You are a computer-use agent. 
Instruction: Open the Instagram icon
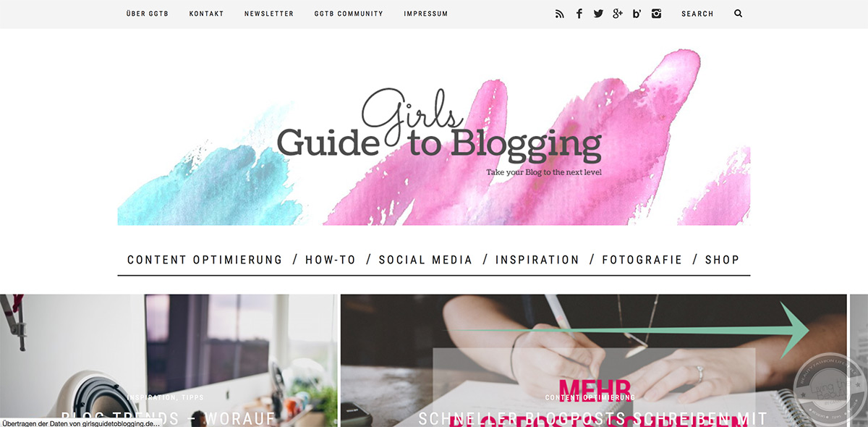tap(656, 14)
